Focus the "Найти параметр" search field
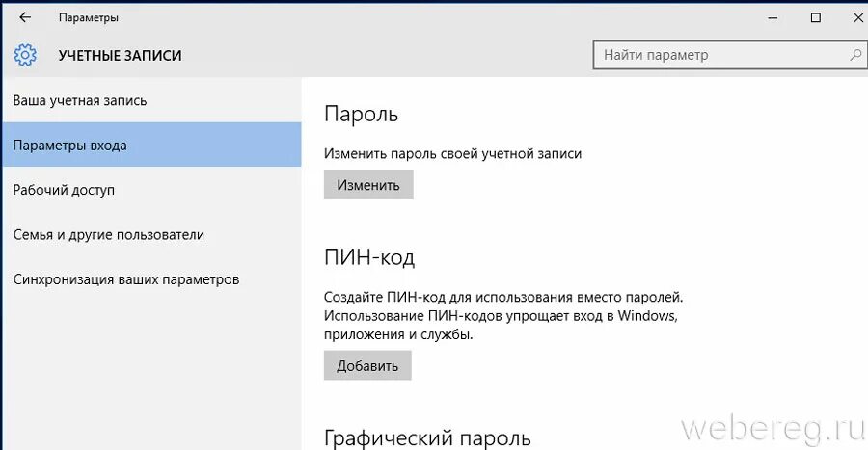 (730, 55)
